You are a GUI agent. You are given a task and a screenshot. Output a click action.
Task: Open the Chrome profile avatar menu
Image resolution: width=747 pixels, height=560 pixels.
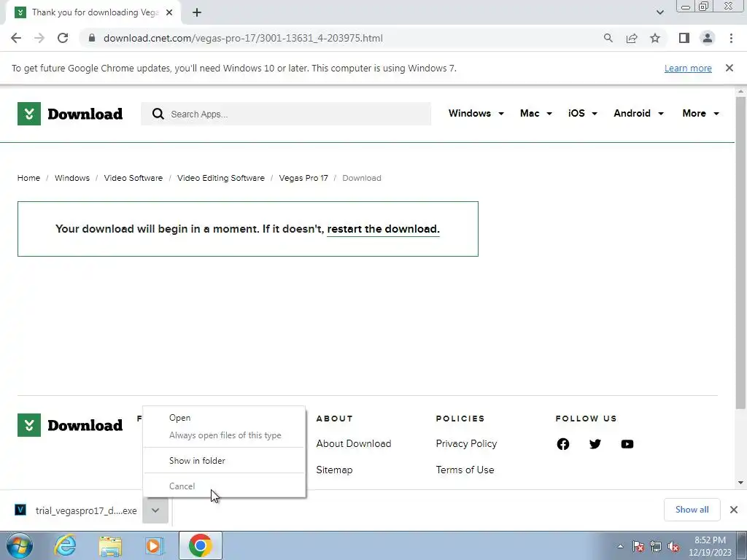point(708,38)
